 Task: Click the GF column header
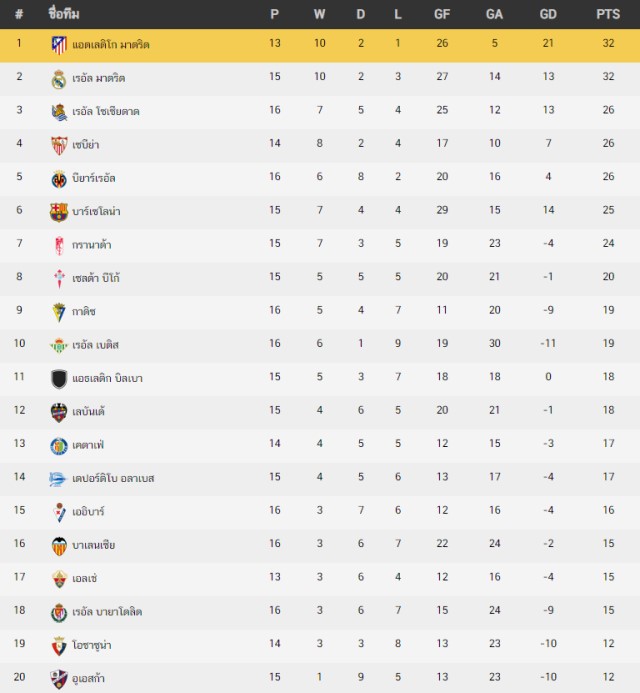point(442,14)
